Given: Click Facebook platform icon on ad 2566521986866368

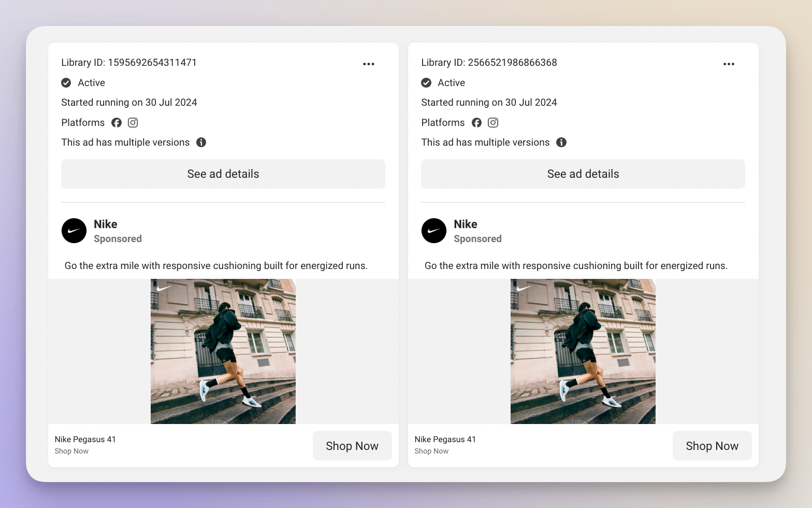Looking at the screenshot, I should point(476,123).
